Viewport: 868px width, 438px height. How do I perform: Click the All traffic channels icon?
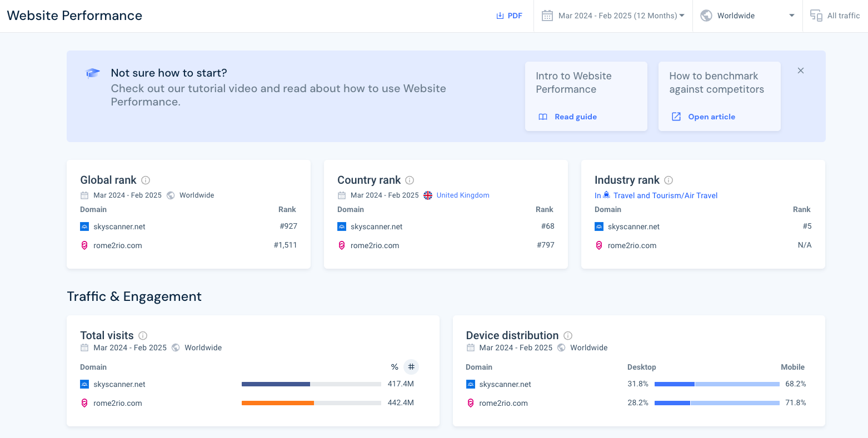tap(816, 16)
